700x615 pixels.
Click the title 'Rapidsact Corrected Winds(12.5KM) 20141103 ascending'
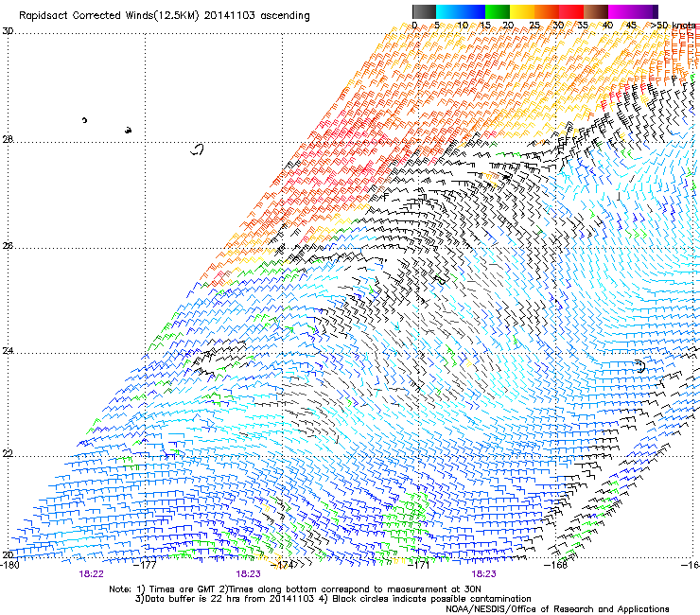(x=165, y=16)
